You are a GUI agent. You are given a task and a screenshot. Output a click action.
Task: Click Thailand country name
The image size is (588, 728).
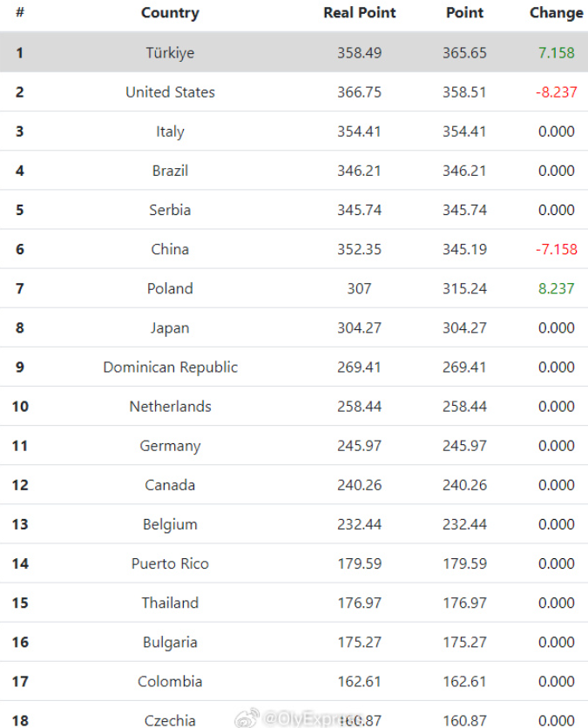coord(170,603)
